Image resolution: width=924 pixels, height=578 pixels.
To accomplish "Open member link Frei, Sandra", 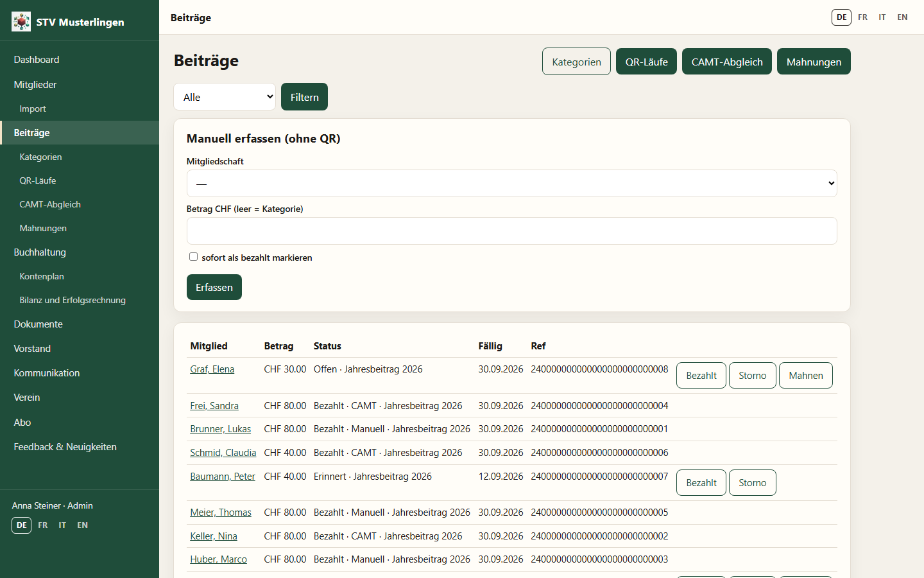I will [x=214, y=406].
